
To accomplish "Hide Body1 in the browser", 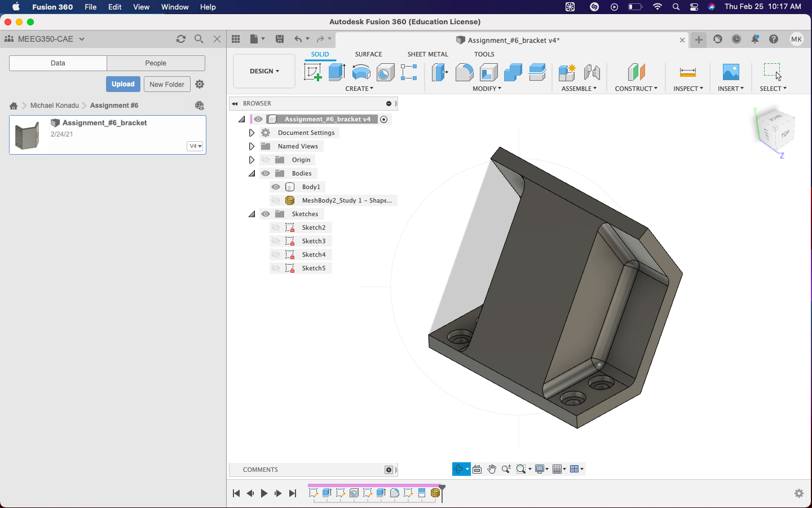I will tap(276, 186).
